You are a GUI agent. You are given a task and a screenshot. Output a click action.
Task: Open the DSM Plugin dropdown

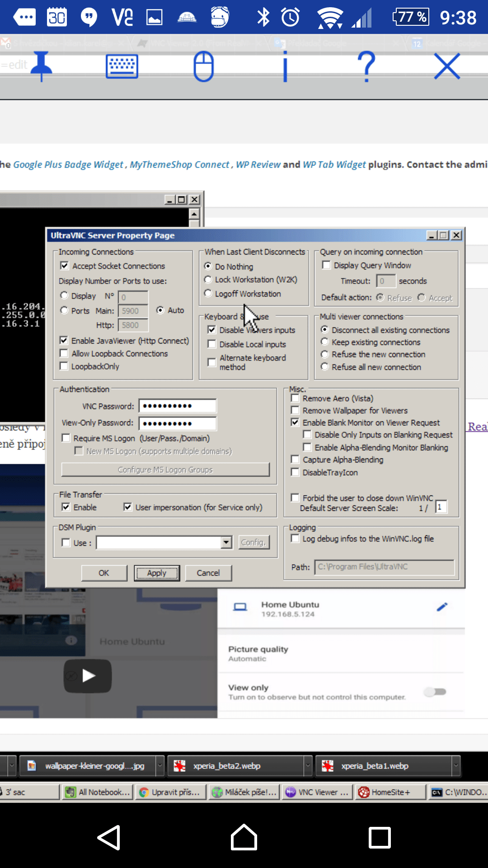click(x=226, y=542)
